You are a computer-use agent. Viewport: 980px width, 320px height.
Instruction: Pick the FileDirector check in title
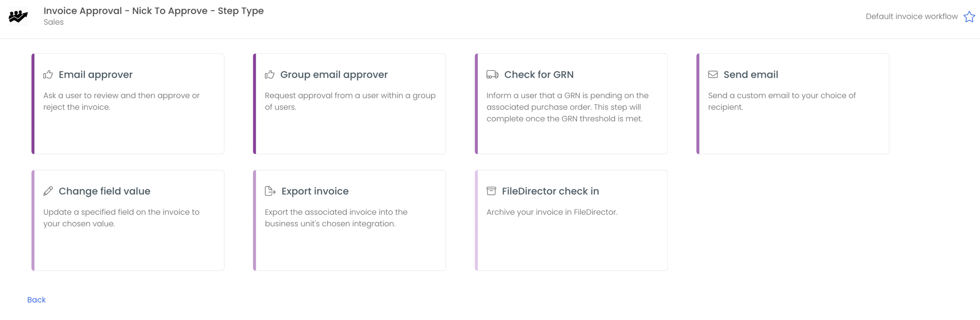coord(550,191)
